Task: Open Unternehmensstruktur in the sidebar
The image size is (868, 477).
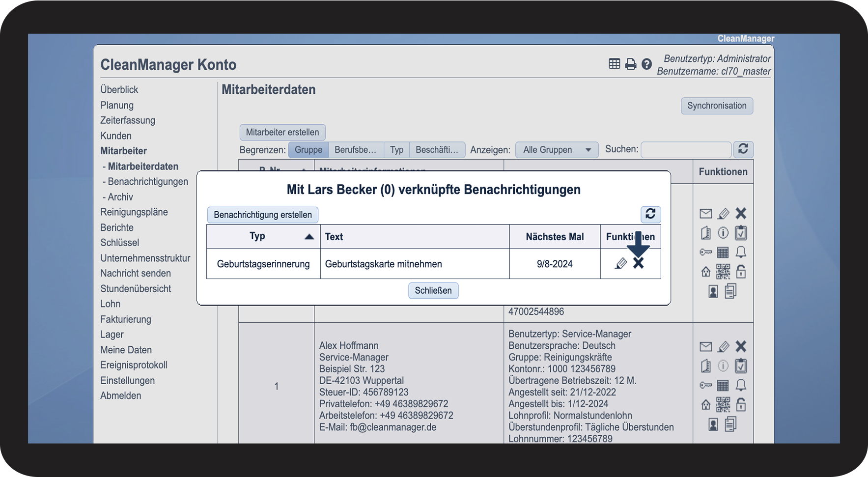Action: [145, 258]
